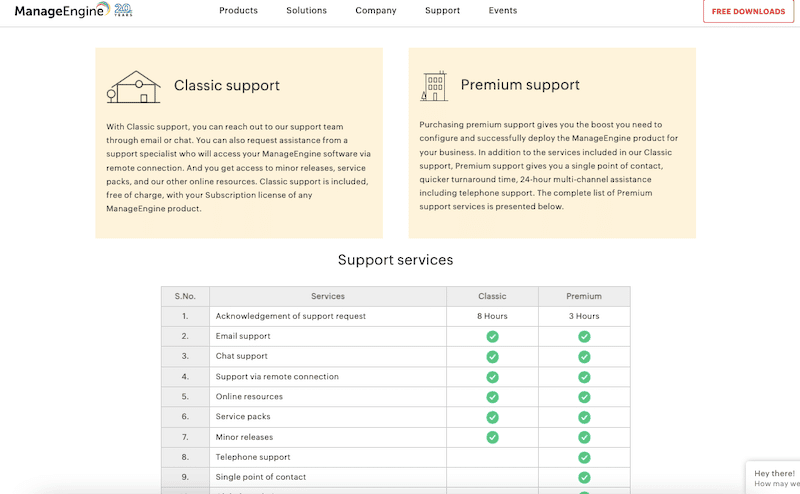The image size is (800, 494).
Task: Click Acknowledgement of support request row text
Action: pos(290,316)
